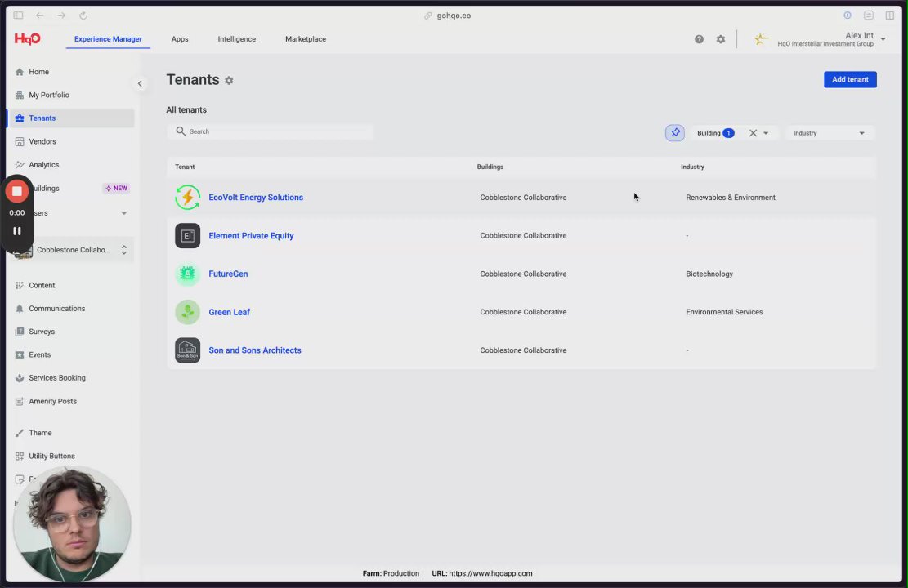Open the Industry filter dropdown
Viewport: 908px width, 588px height.
point(829,133)
